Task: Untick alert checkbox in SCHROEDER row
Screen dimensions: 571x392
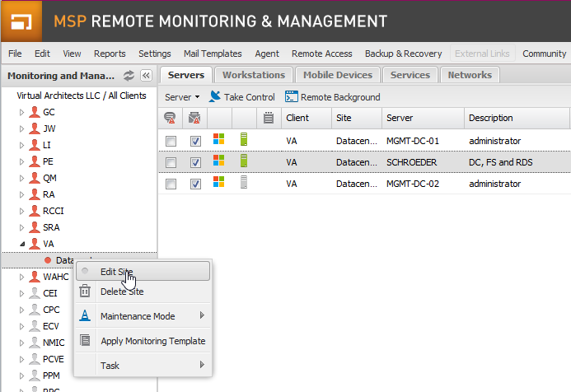Action: click(x=195, y=163)
